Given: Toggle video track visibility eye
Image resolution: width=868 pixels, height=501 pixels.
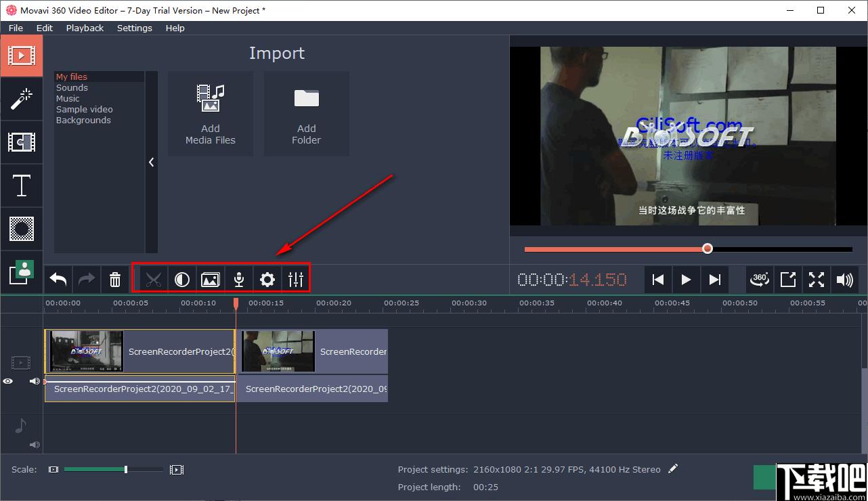Looking at the screenshot, I should coord(7,381).
